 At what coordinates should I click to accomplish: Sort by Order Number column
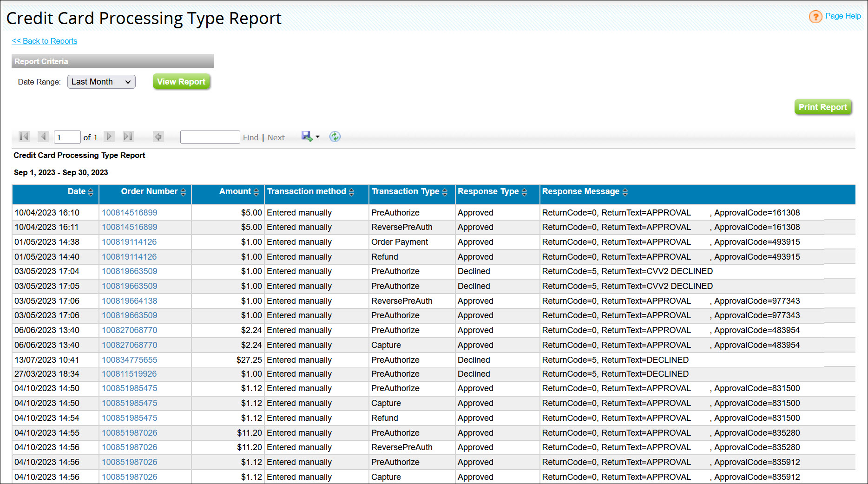[183, 192]
